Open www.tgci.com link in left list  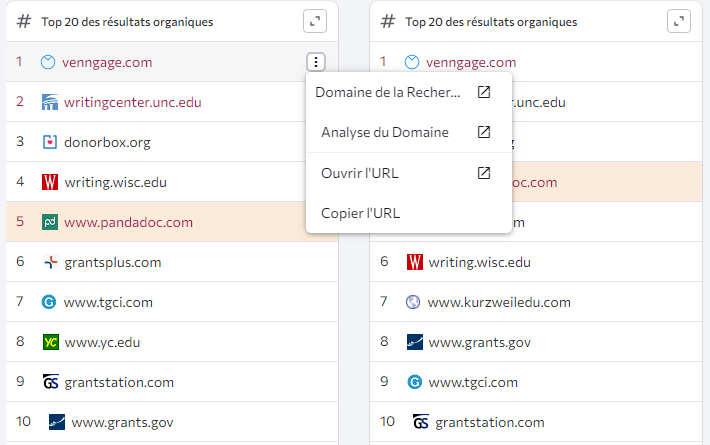(x=108, y=302)
